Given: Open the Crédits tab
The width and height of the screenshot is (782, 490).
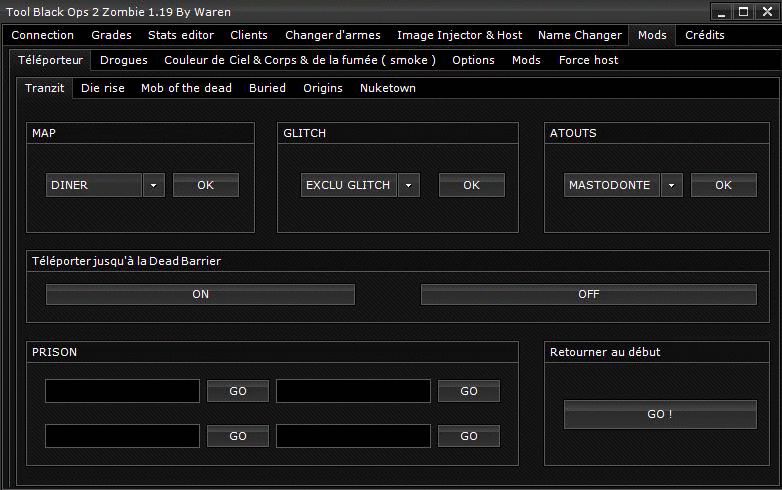Looking at the screenshot, I should pyautogui.click(x=704, y=35).
